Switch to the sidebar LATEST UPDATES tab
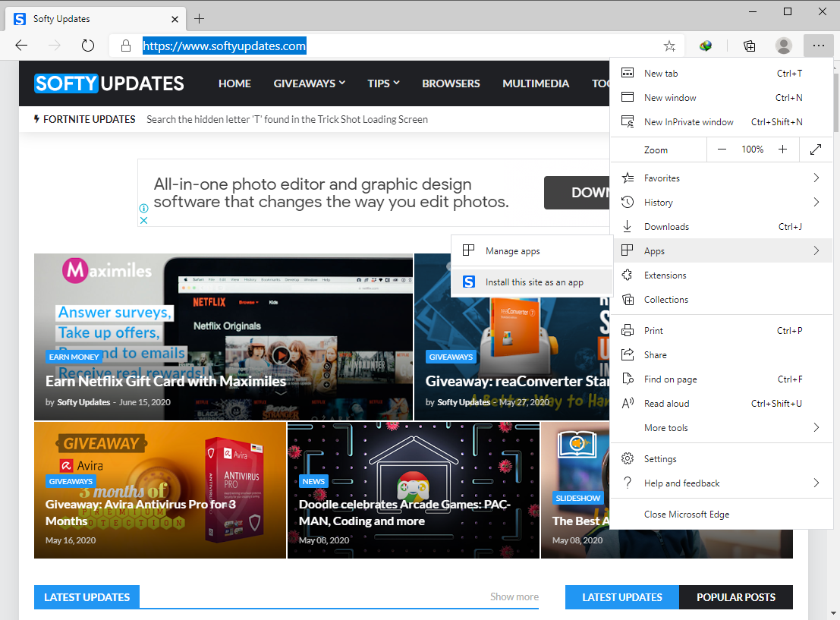 pos(622,597)
